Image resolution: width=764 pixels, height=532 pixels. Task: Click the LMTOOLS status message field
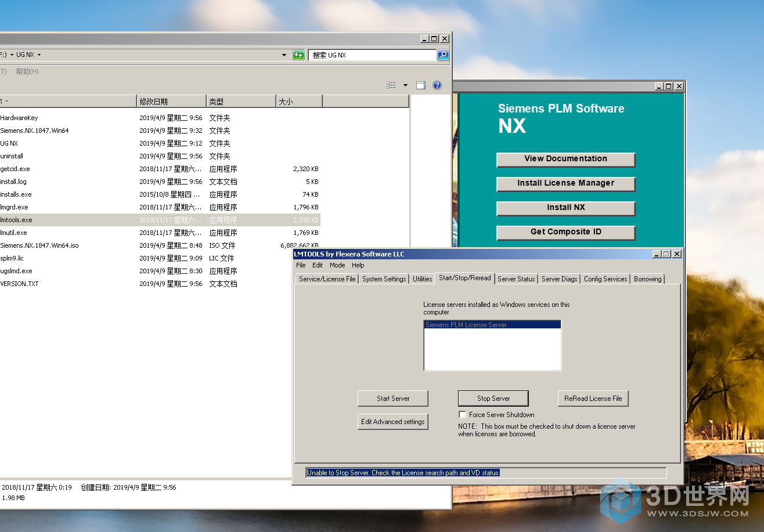[x=486, y=473]
